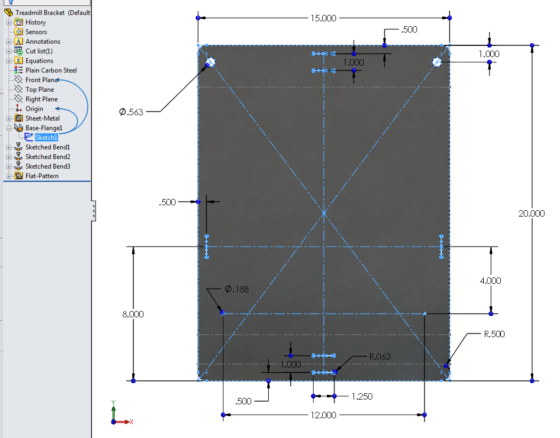This screenshot has width=560, height=438.
Task: Click the top-right mounting hole circle
Action: pyautogui.click(x=436, y=62)
